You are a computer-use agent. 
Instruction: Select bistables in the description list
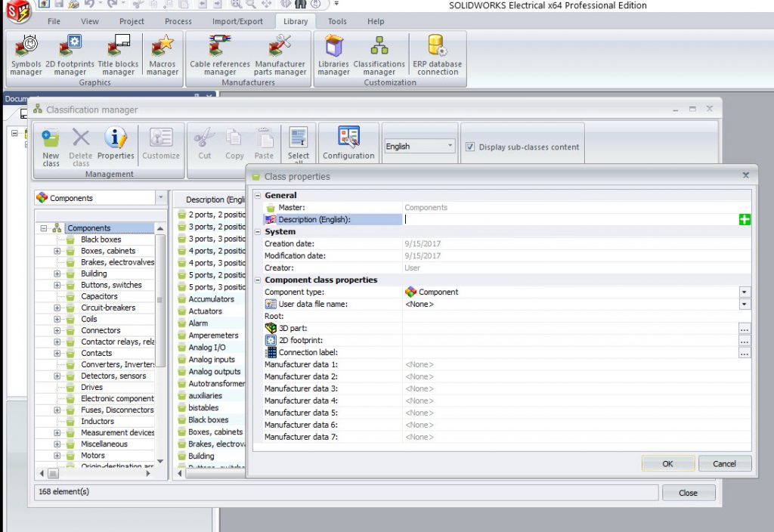(203, 407)
